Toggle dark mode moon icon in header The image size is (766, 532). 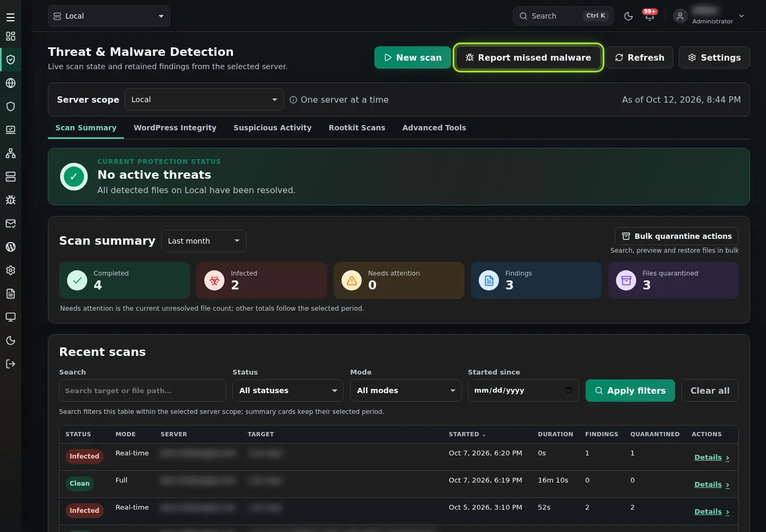tap(628, 16)
